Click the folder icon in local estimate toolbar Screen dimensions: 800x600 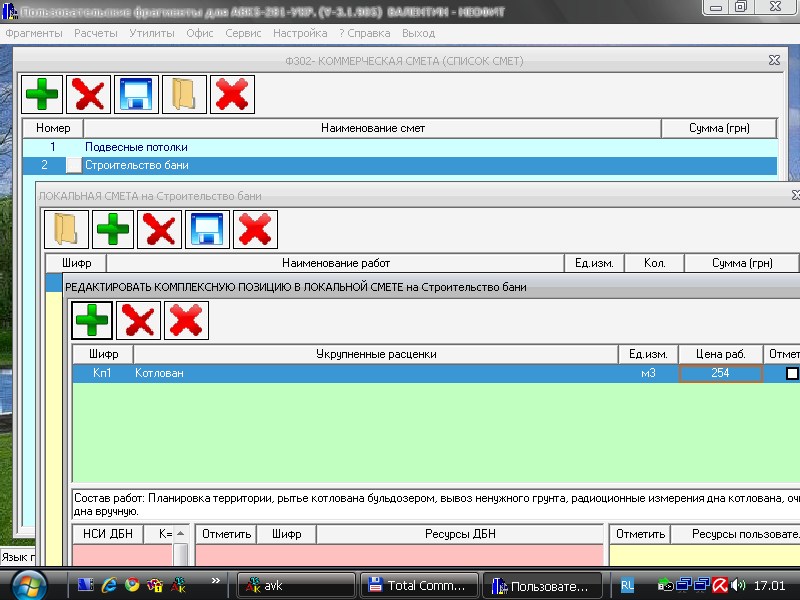[65, 229]
